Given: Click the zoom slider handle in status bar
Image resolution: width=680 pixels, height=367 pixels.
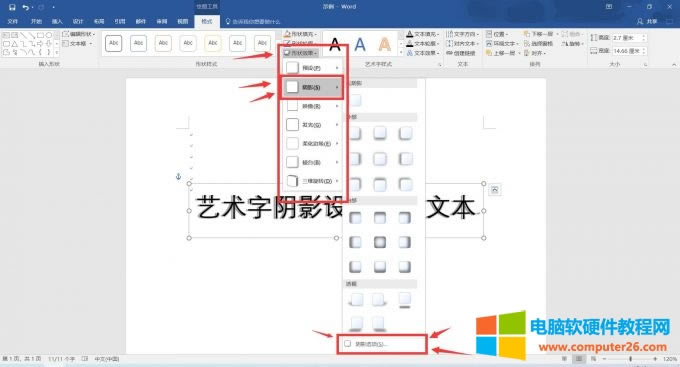Looking at the screenshot, I should (x=631, y=359).
